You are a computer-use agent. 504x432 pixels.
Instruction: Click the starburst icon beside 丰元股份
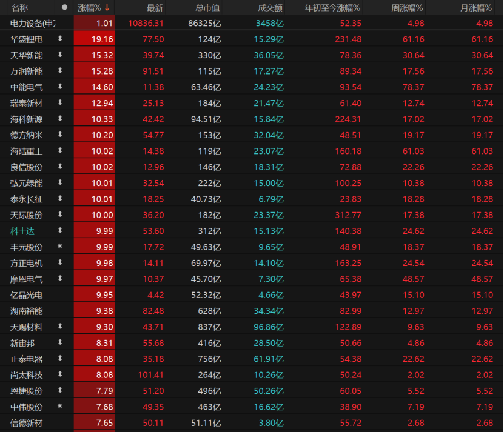60,247
